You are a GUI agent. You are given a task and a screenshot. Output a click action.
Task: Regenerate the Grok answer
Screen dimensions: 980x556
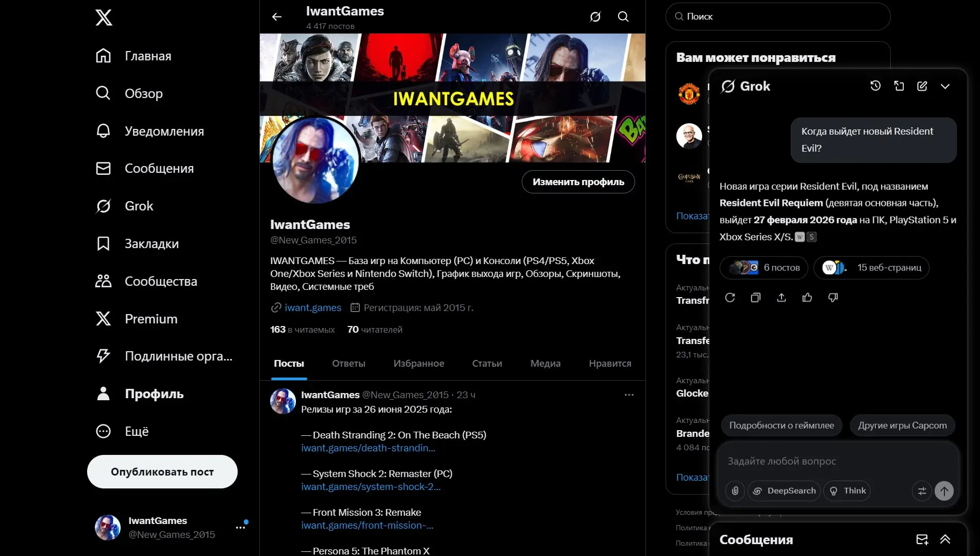(x=730, y=298)
